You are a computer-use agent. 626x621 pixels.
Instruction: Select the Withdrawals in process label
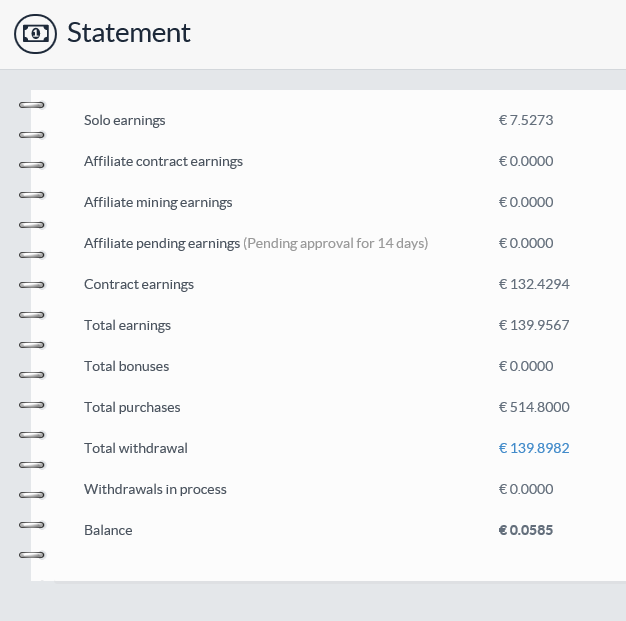(x=155, y=489)
